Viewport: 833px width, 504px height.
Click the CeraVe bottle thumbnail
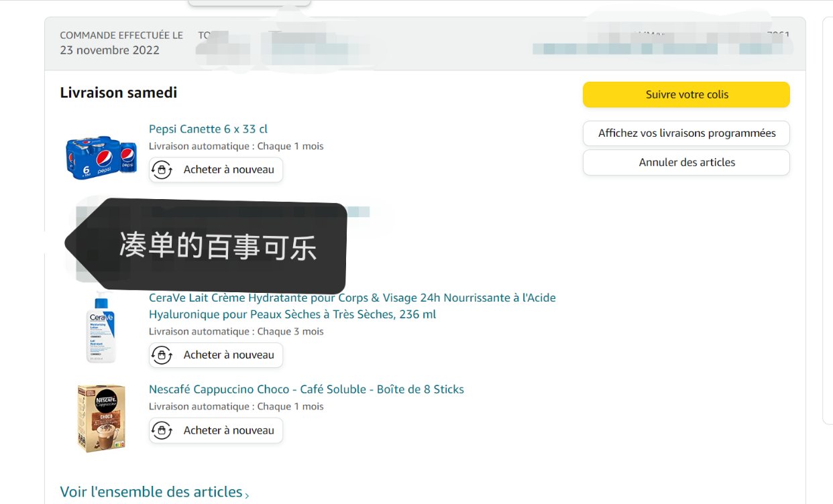pyautogui.click(x=101, y=328)
